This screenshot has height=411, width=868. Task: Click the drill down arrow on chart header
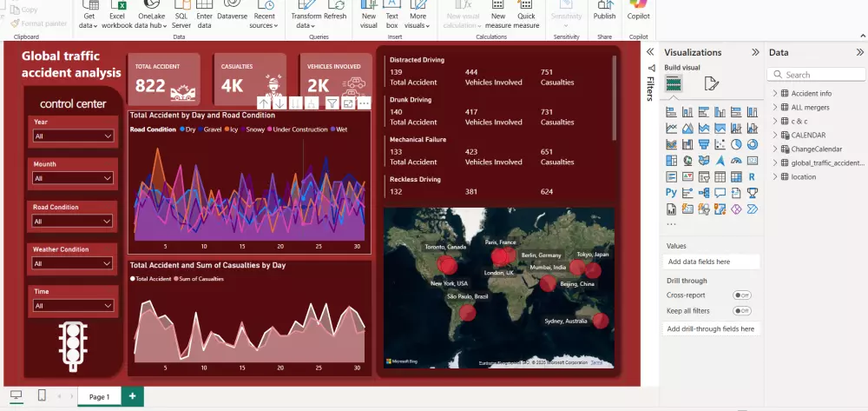[x=279, y=103]
